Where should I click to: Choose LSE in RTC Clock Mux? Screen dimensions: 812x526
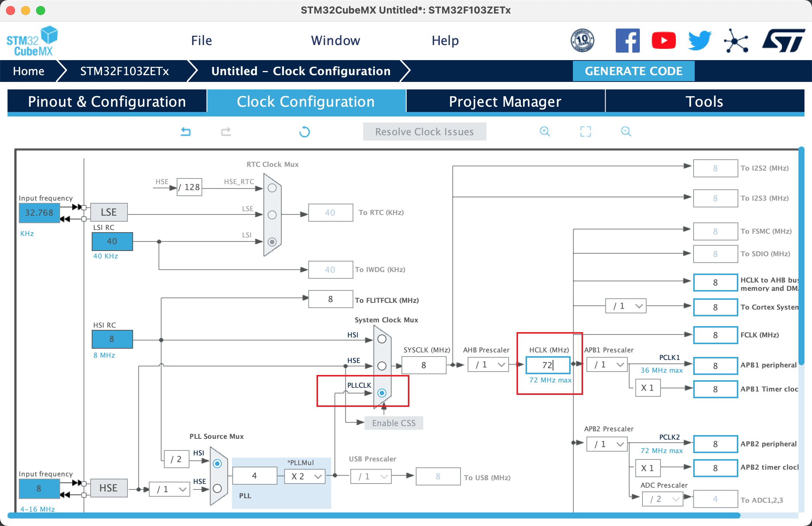[272, 215]
